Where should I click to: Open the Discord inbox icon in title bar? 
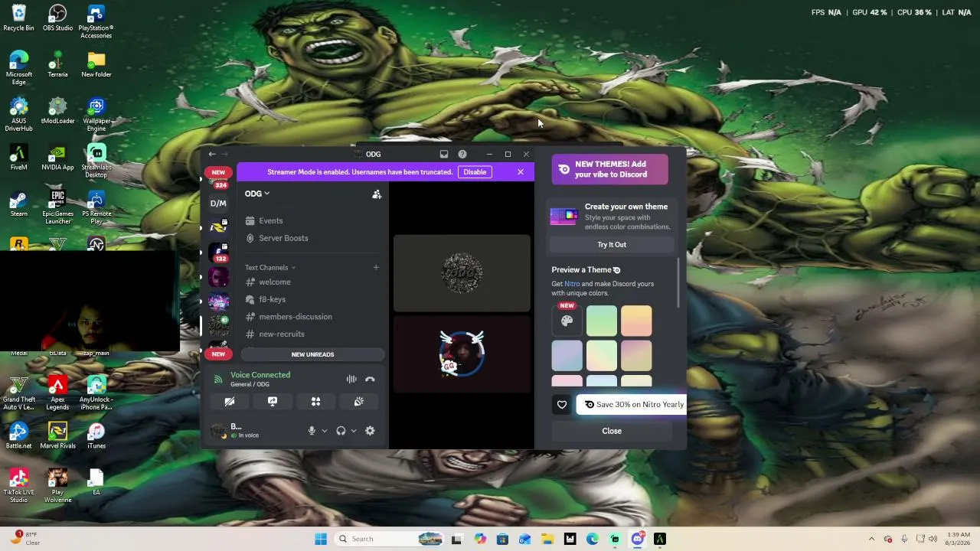click(x=443, y=155)
